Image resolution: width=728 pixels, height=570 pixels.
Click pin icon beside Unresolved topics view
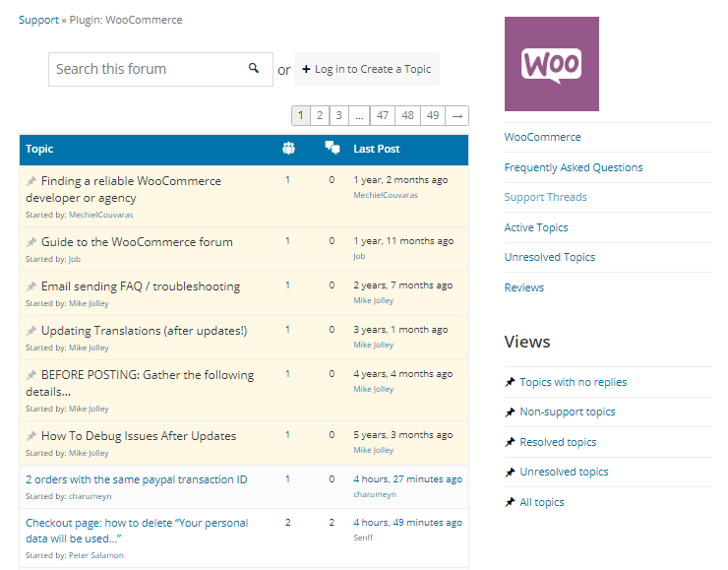coord(510,472)
